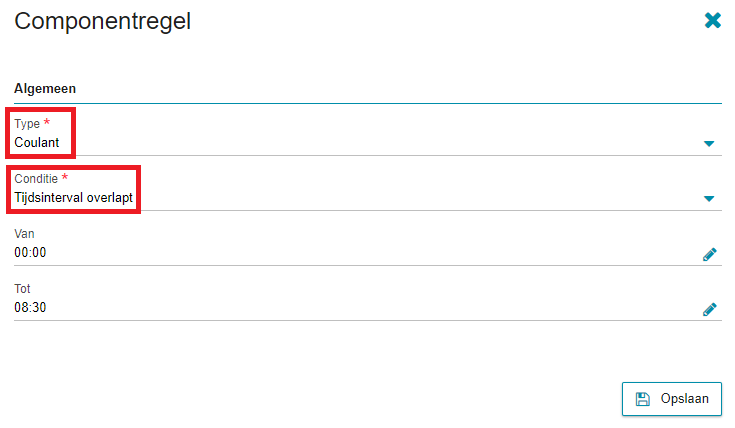This screenshot has width=735, height=428.
Task: Click the Tot field label
Action: click(22, 288)
